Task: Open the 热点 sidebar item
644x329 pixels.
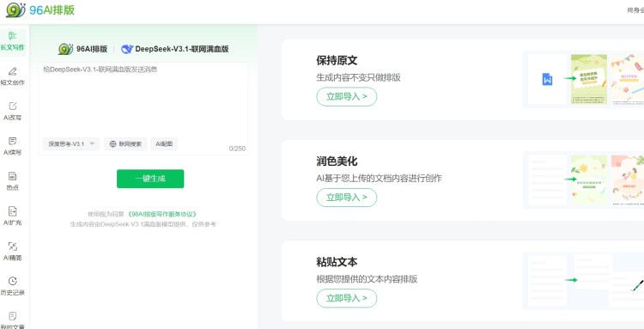Action: 13,181
